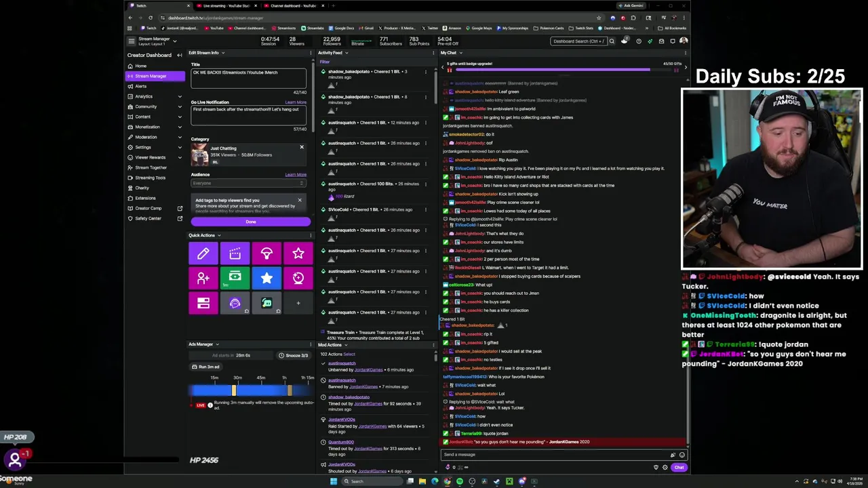This screenshot has width=868, height=488.
Task: Click the Bits icon below message box
Action: point(448,467)
